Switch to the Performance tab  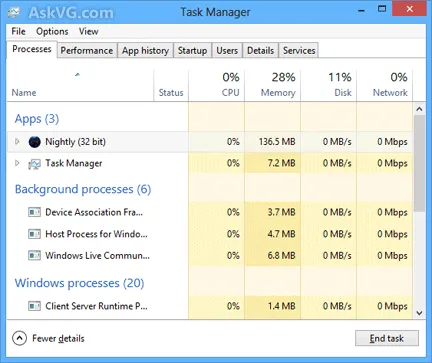coord(87,51)
